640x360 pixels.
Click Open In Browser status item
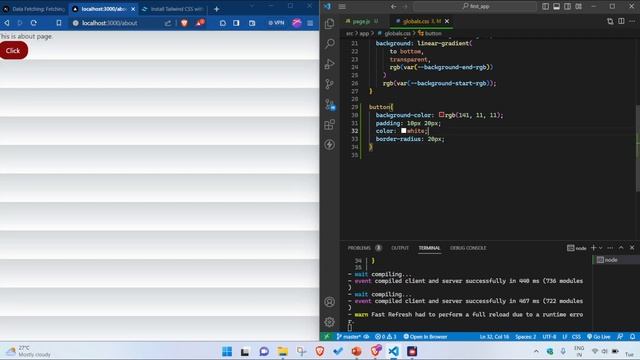click(425, 337)
